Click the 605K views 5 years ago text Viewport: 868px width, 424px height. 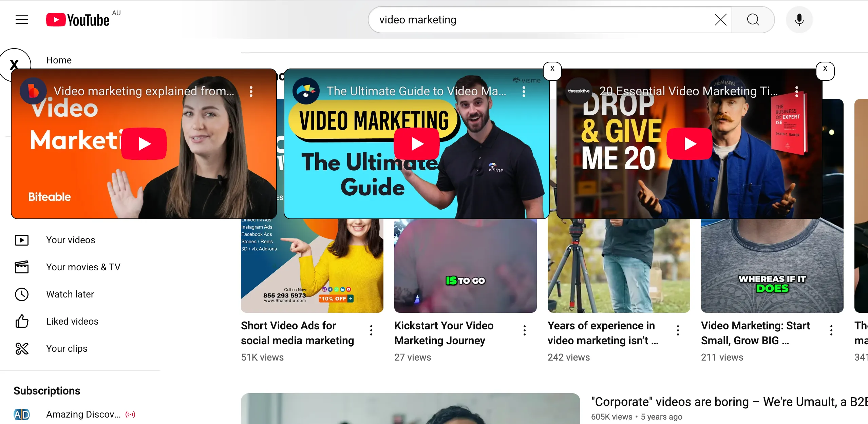coord(637,417)
